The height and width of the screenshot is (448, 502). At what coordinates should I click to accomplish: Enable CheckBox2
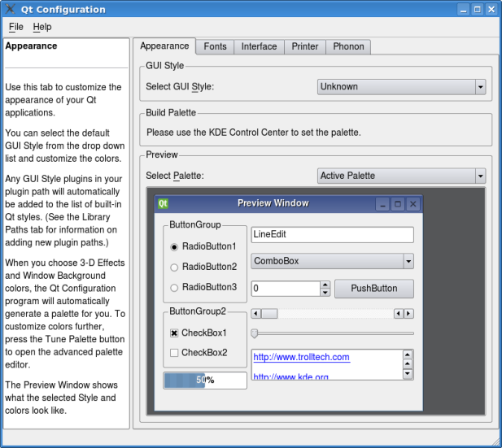point(174,352)
